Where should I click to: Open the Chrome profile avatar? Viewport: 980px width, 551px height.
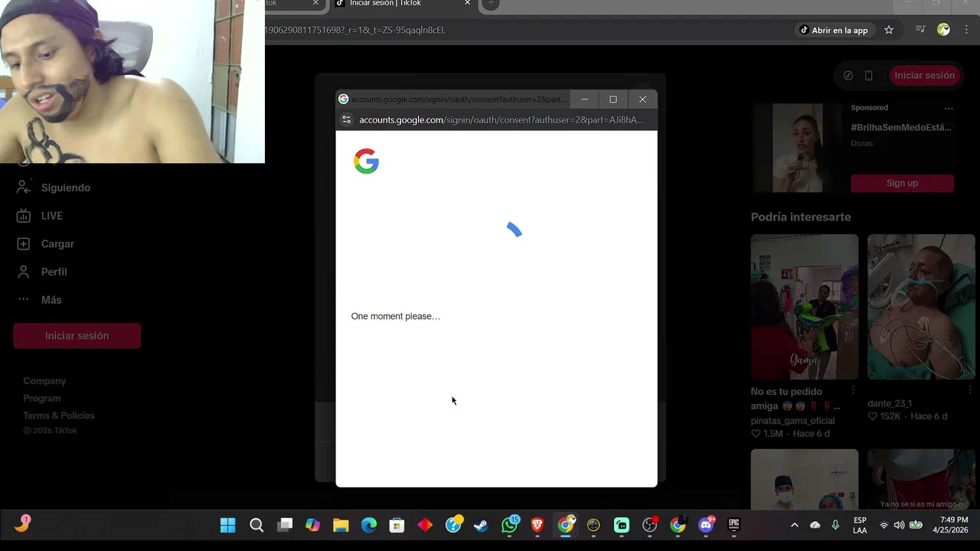click(943, 30)
